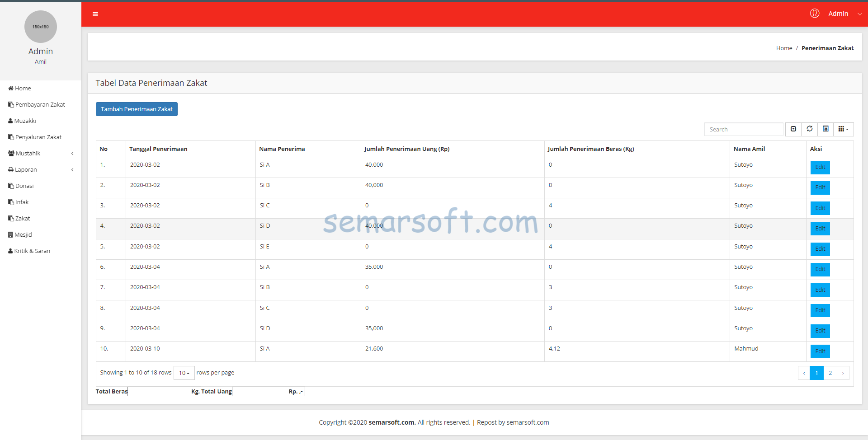
Task: Expand the Mustahik sidebar submenu
Action: [28, 153]
